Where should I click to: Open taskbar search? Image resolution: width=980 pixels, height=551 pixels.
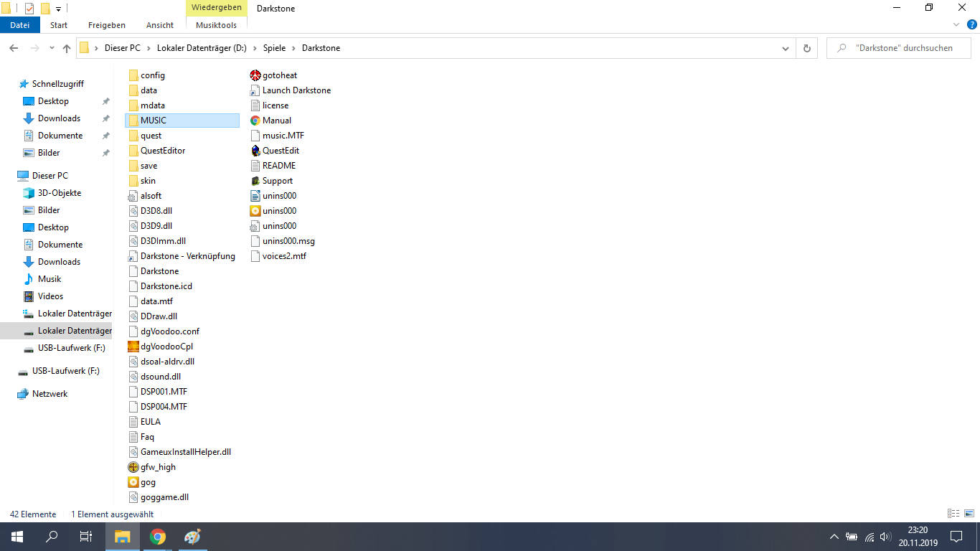click(52, 537)
